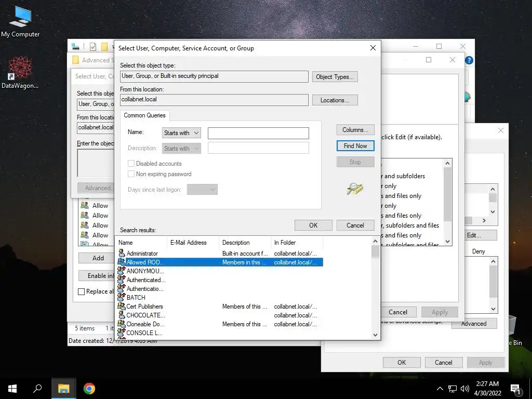Click the Windows Start button
Viewport: 532px width, 399px height.
tap(12, 389)
